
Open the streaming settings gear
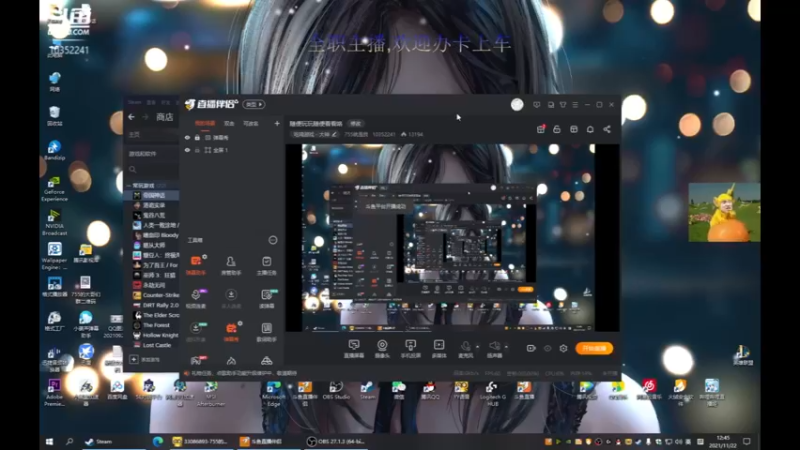click(563, 348)
